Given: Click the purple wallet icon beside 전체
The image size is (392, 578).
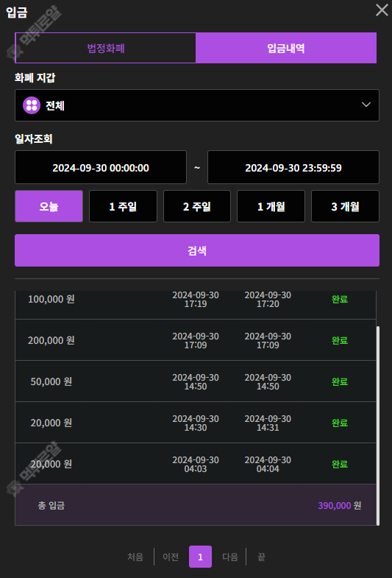Looking at the screenshot, I should (32, 105).
